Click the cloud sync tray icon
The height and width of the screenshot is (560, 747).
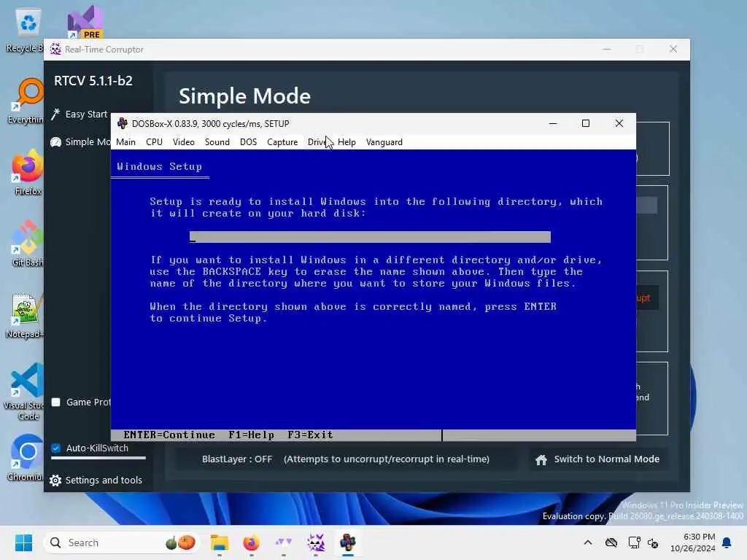coord(611,542)
